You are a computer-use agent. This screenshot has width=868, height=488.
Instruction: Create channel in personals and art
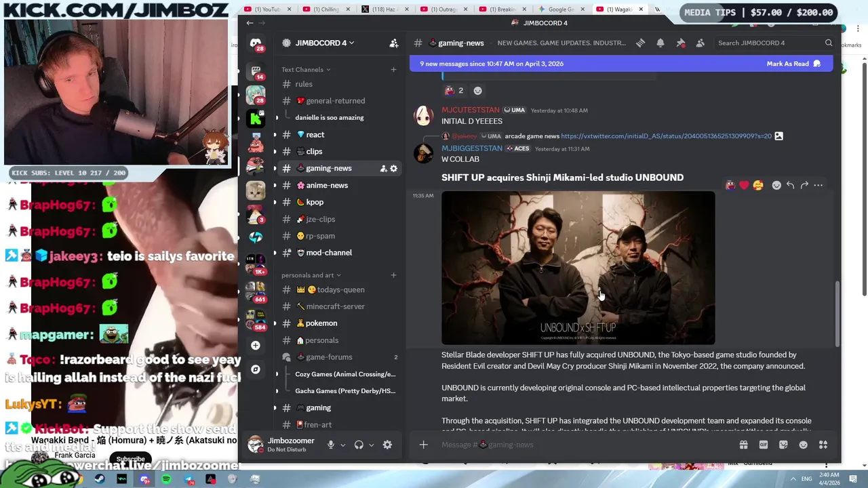coord(393,275)
